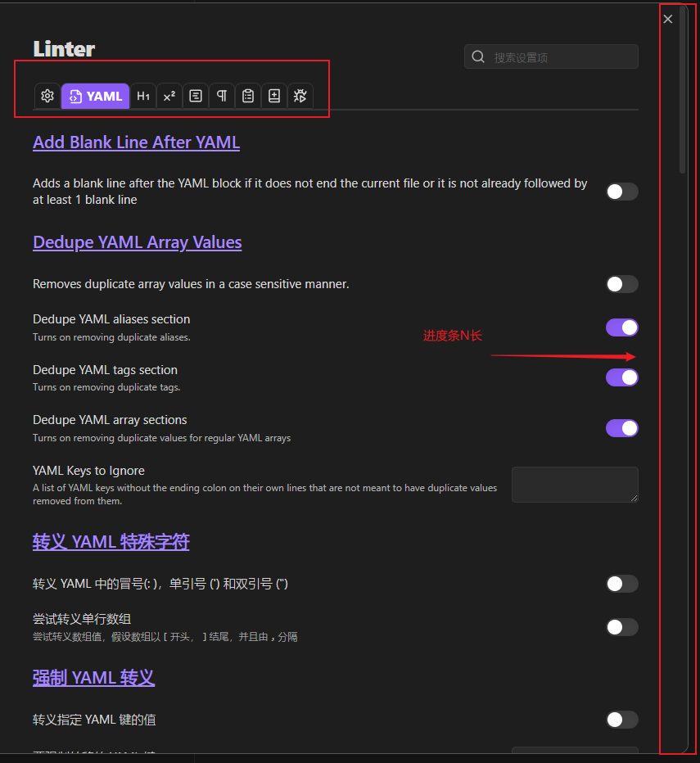Select the active YAML tab
This screenshot has width=700, height=763.
click(96, 96)
